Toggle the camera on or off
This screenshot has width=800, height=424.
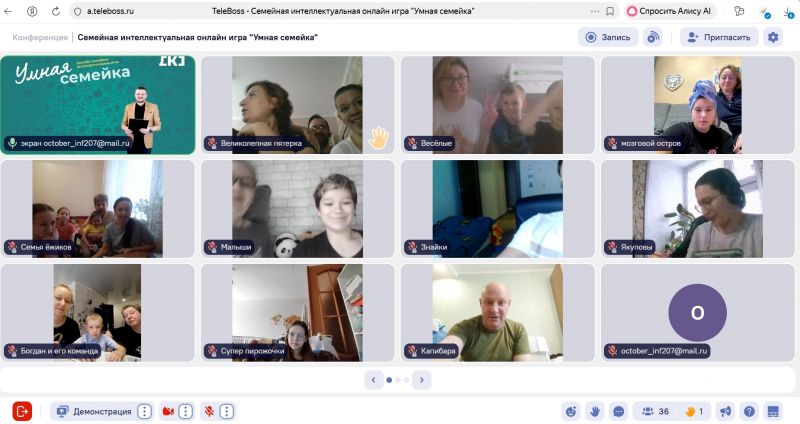[x=169, y=411]
